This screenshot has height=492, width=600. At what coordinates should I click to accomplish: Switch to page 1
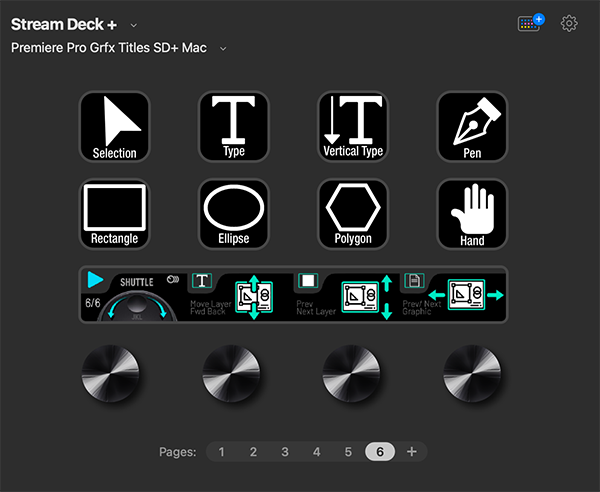221,452
